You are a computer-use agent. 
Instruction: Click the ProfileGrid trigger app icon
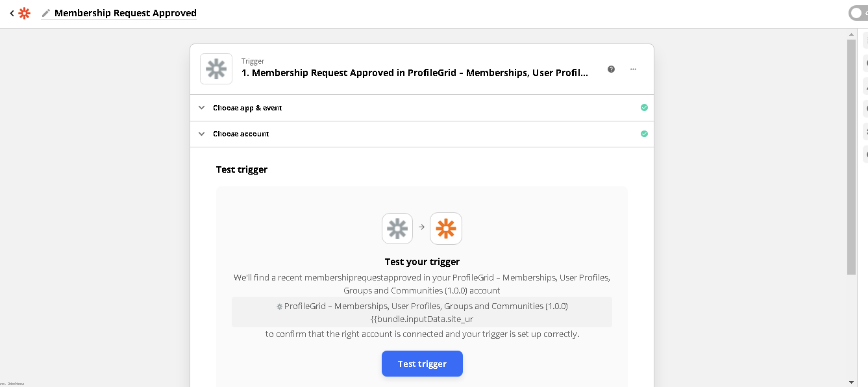pos(216,69)
